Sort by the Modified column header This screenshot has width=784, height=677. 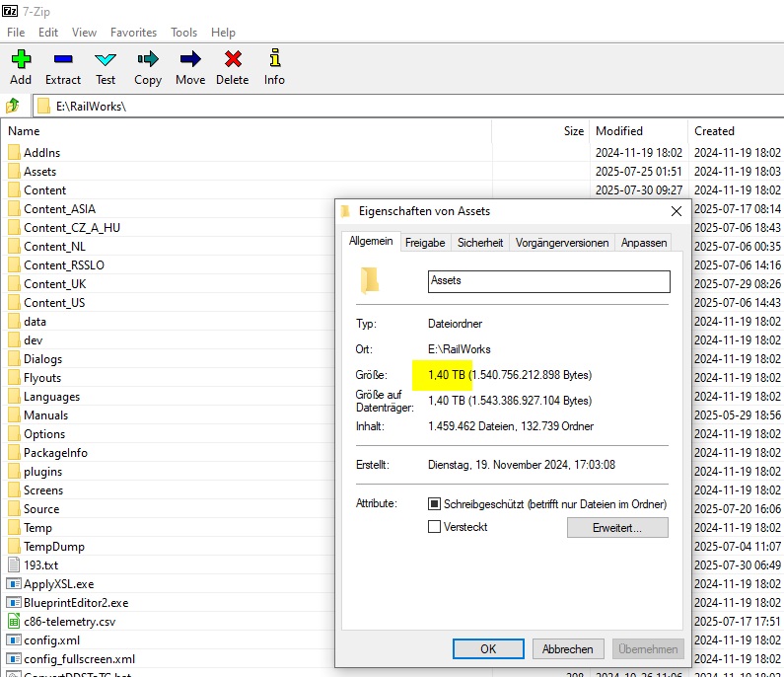638,131
